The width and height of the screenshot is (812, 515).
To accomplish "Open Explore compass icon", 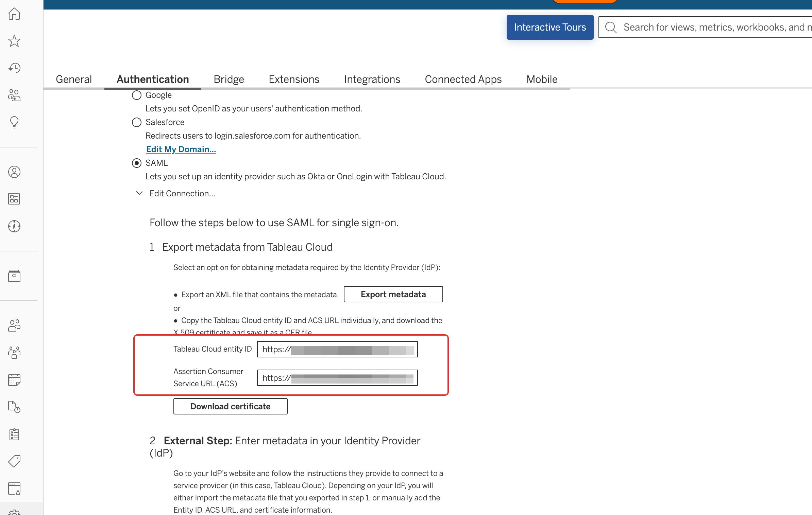I will click(14, 226).
